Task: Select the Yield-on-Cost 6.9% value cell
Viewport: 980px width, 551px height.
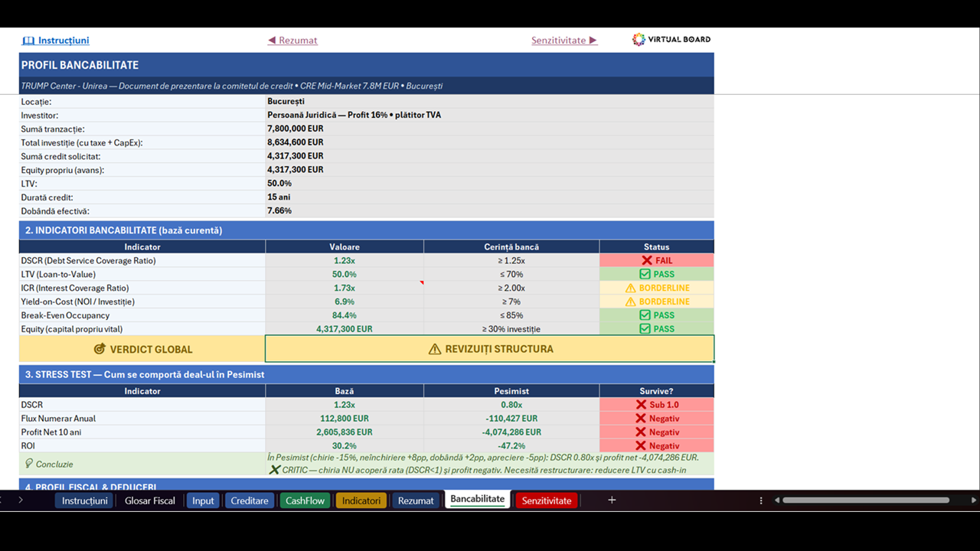Action: coord(345,302)
